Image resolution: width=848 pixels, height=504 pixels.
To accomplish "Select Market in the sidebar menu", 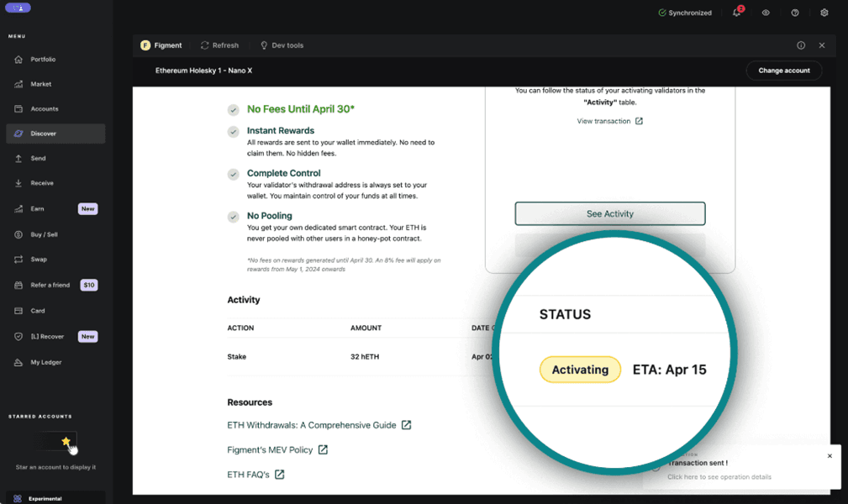I will pos(41,84).
